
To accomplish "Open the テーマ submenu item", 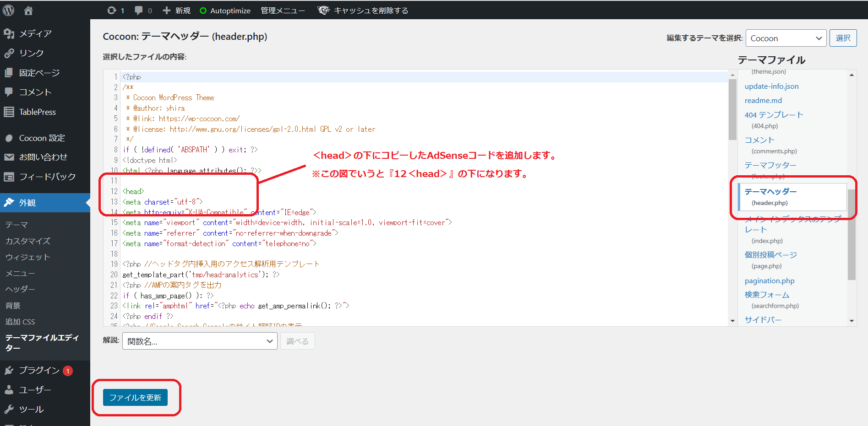I will 17,225.
